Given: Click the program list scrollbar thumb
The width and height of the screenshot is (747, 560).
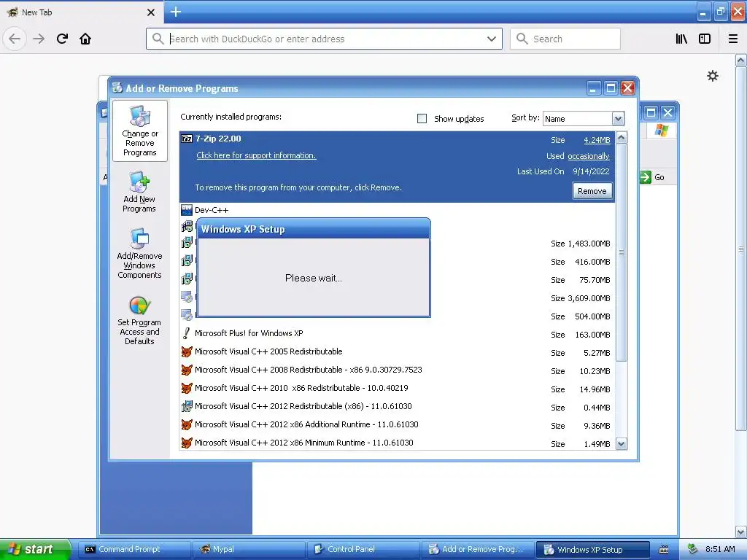Looking at the screenshot, I should coord(622,252).
